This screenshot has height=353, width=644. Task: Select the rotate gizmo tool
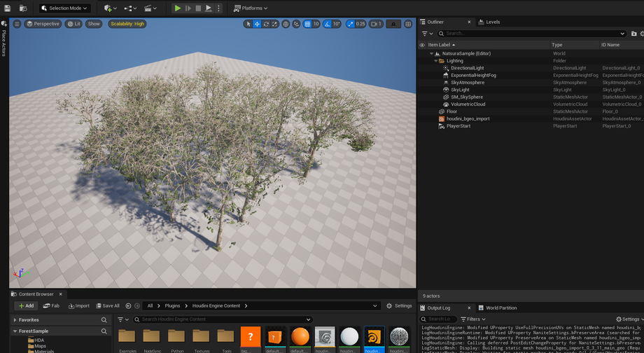coord(266,24)
